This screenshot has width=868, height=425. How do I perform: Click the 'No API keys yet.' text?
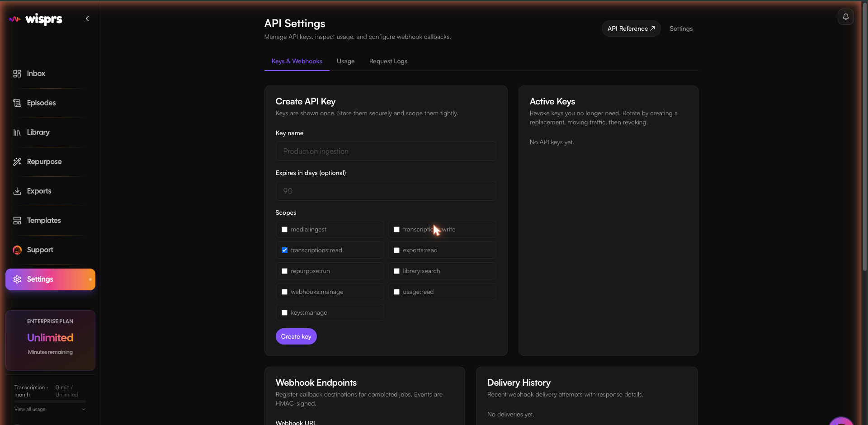pos(552,142)
